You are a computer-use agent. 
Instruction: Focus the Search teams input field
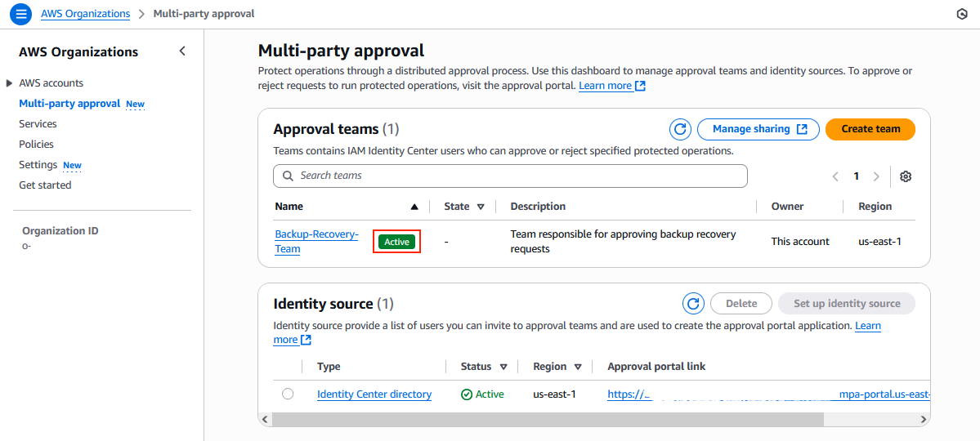coord(510,176)
